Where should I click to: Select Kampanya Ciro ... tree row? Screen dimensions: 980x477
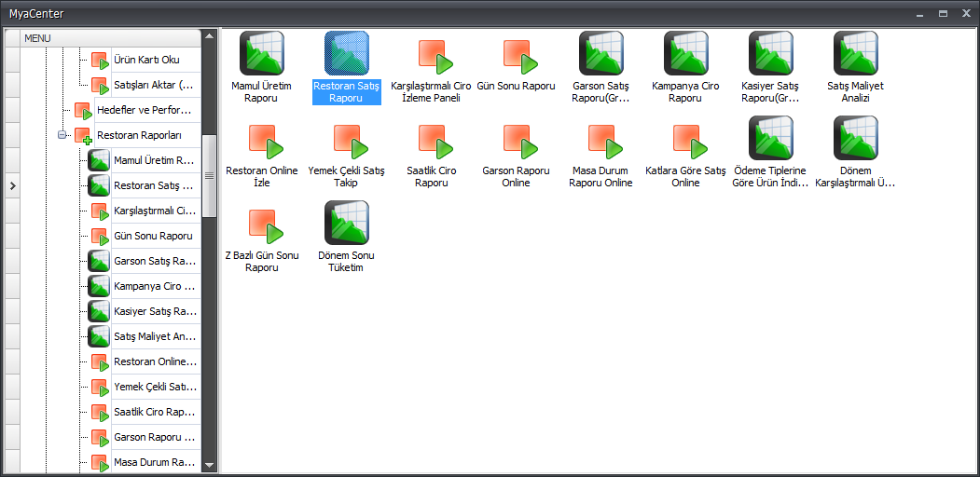coord(154,286)
